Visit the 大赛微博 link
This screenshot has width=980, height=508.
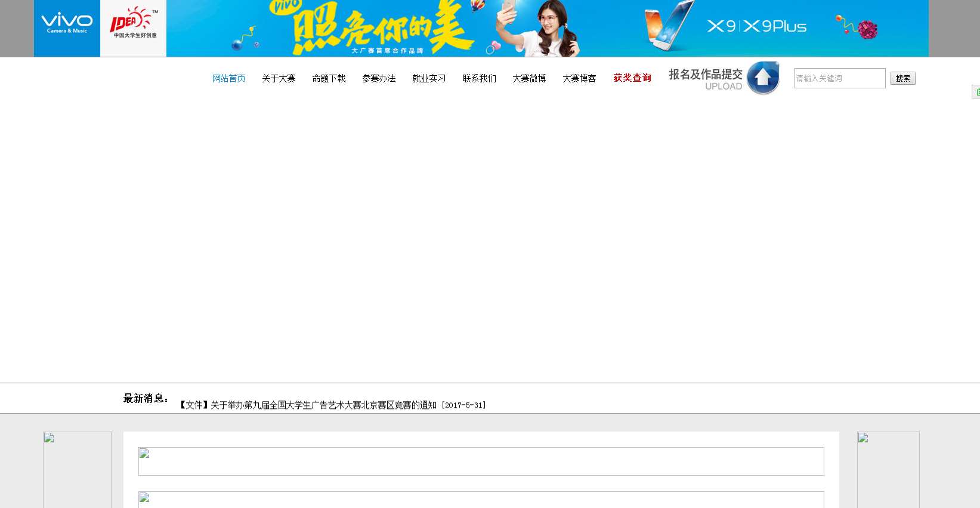click(x=529, y=78)
